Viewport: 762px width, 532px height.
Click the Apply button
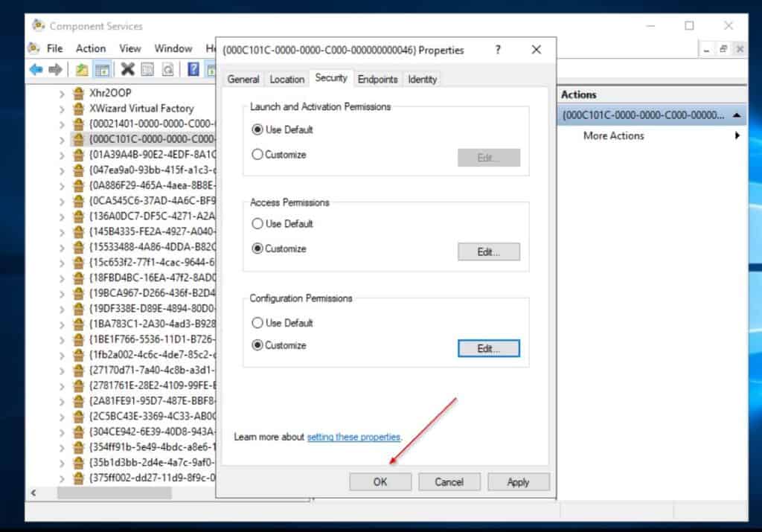(518, 481)
